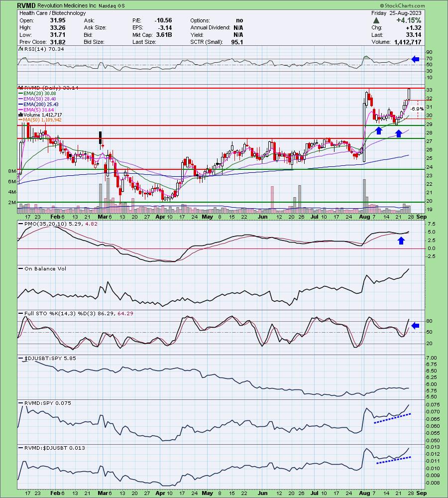
Task: Click the -6.9% annotation on price chart
Action: [417, 109]
